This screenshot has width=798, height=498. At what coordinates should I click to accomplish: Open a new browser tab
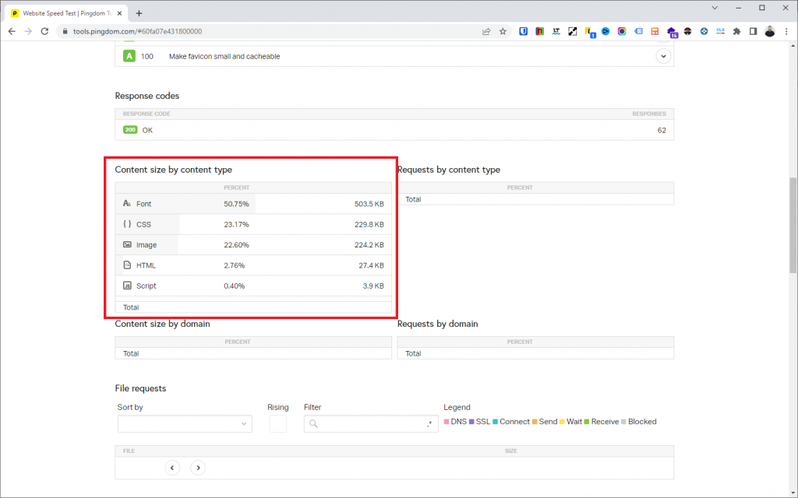pyautogui.click(x=139, y=13)
